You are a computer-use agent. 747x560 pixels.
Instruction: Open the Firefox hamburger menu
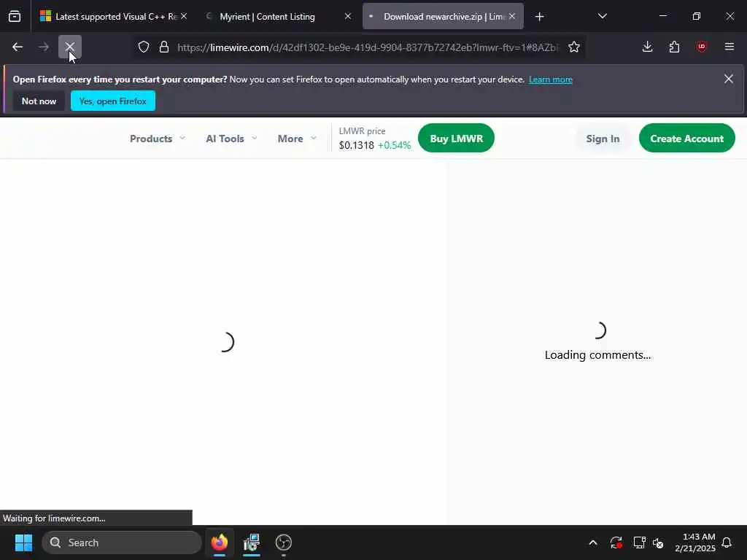[729, 47]
